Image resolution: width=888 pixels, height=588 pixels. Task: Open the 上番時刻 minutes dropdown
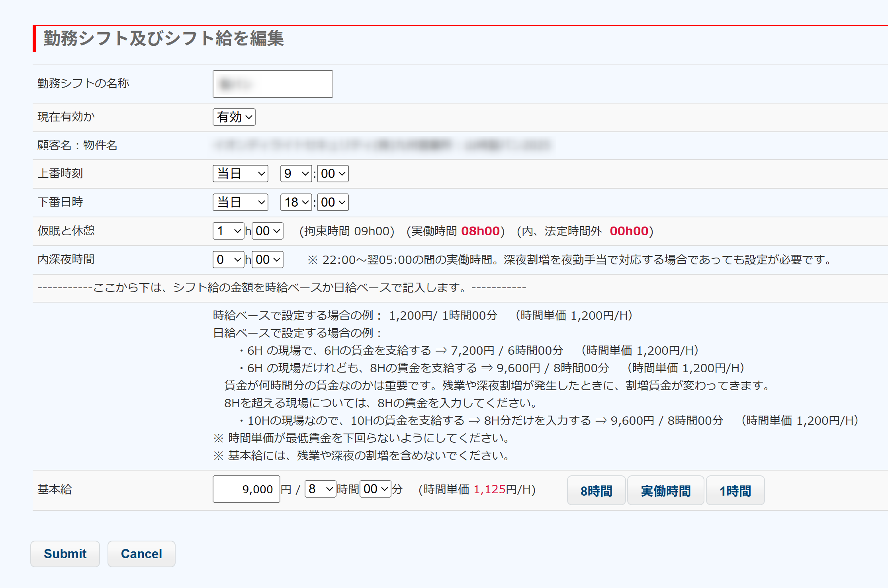pyautogui.click(x=333, y=174)
